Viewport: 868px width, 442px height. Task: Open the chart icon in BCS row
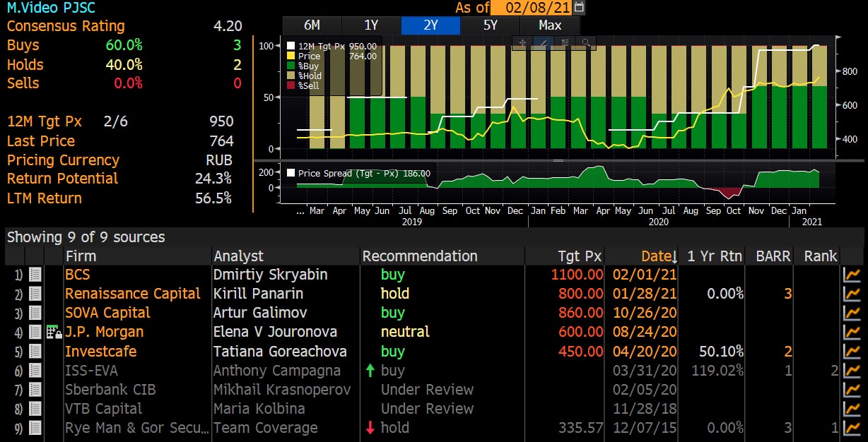852,275
